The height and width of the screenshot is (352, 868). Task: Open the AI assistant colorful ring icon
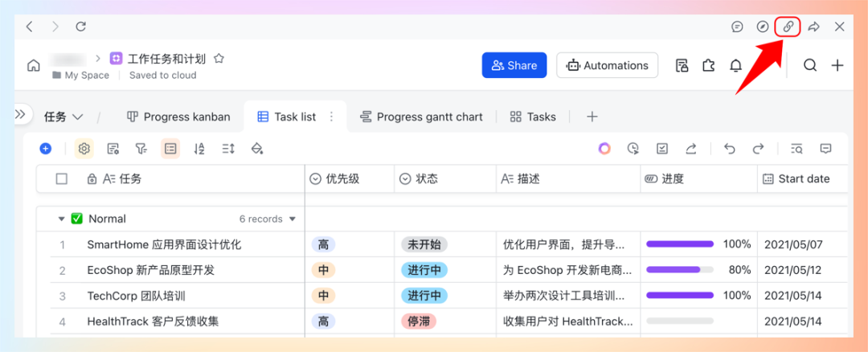pyautogui.click(x=604, y=149)
